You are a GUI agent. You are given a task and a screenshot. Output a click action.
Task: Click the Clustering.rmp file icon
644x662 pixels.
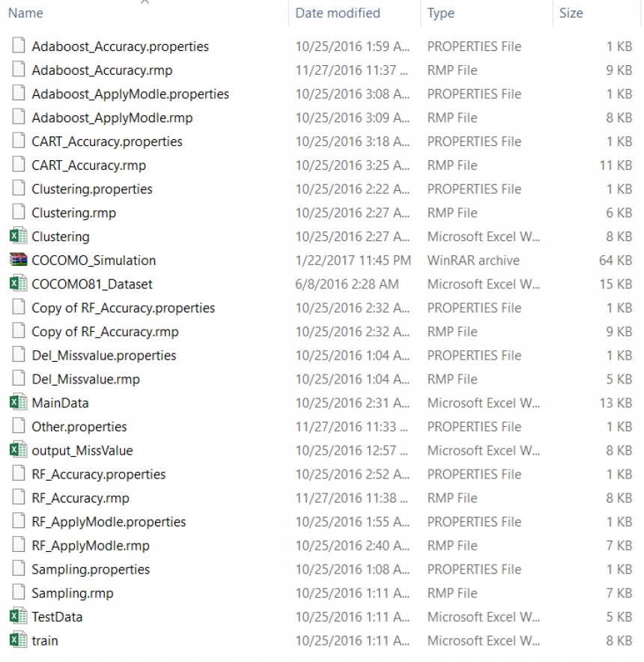(18, 211)
